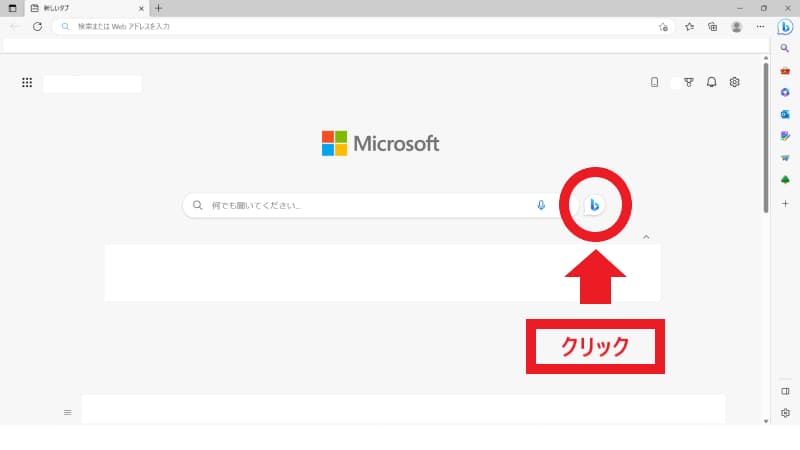This screenshot has height=450, width=800.
Task: Open the tab actions menu icon
Action: 12,8
